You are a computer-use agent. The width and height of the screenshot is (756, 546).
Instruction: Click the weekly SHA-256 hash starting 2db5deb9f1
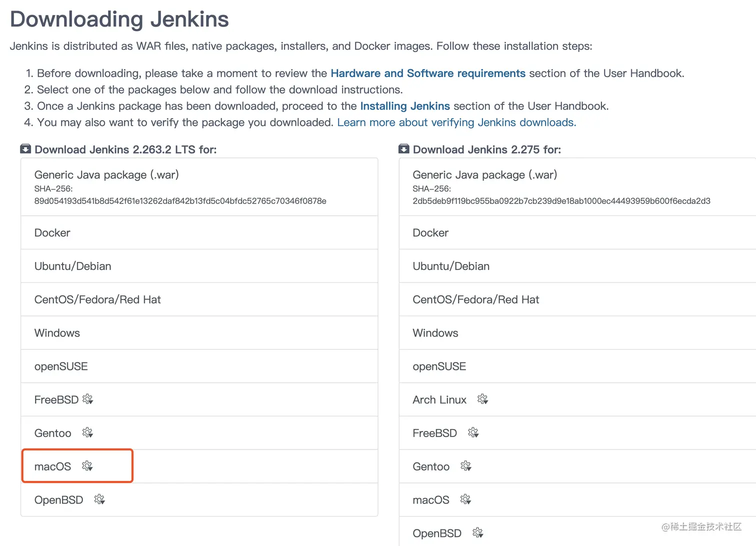(561, 201)
